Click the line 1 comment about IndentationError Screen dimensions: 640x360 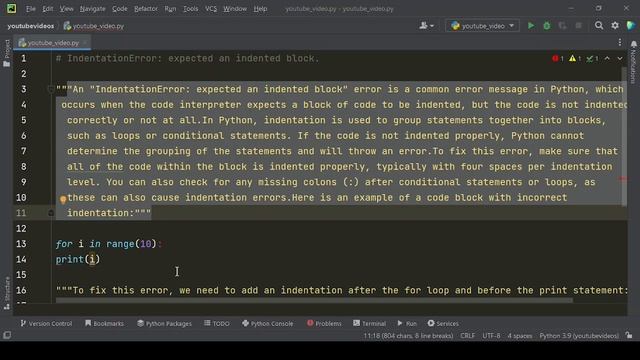pyautogui.click(x=187, y=58)
